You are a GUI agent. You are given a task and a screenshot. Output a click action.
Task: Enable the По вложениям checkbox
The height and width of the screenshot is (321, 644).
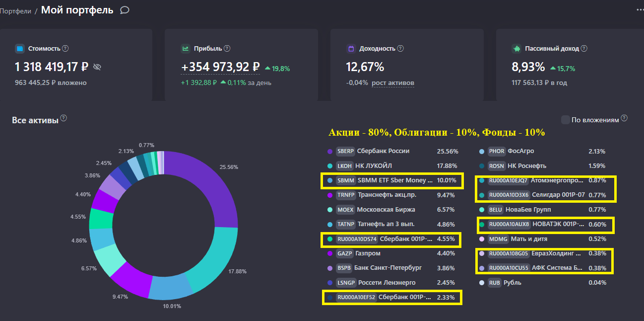[x=565, y=119]
